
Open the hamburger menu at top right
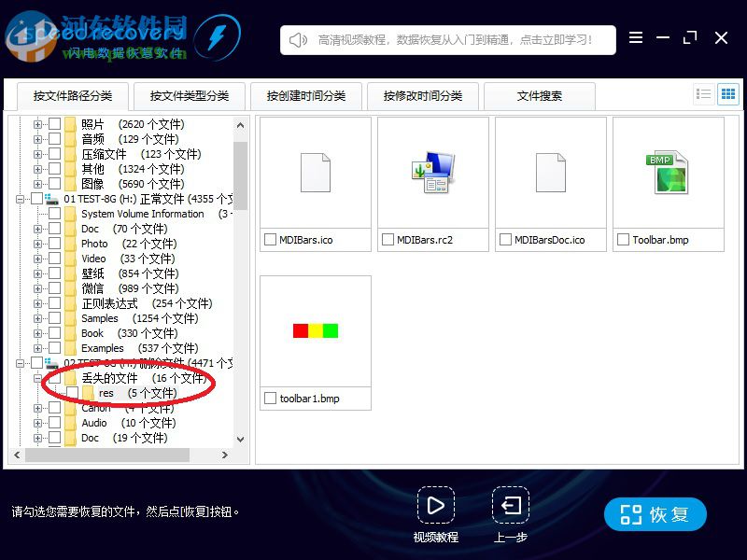[636, 37]
